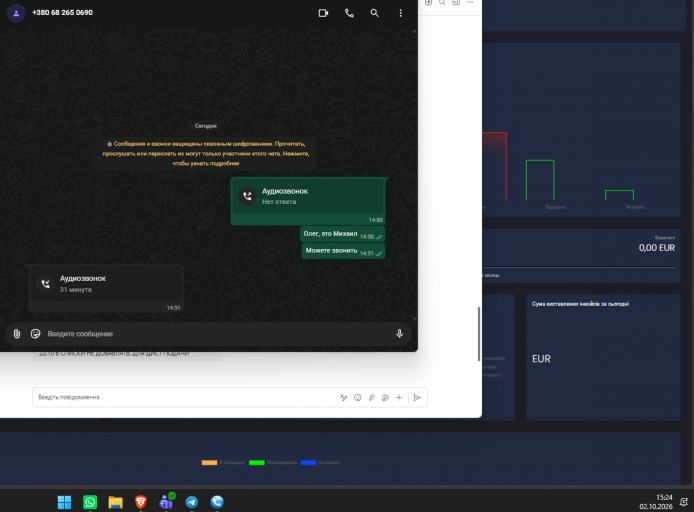Select the 'Можете звонить' message
Image resolution: width=694 pixels, height=512 pixels.
point(343,251)
